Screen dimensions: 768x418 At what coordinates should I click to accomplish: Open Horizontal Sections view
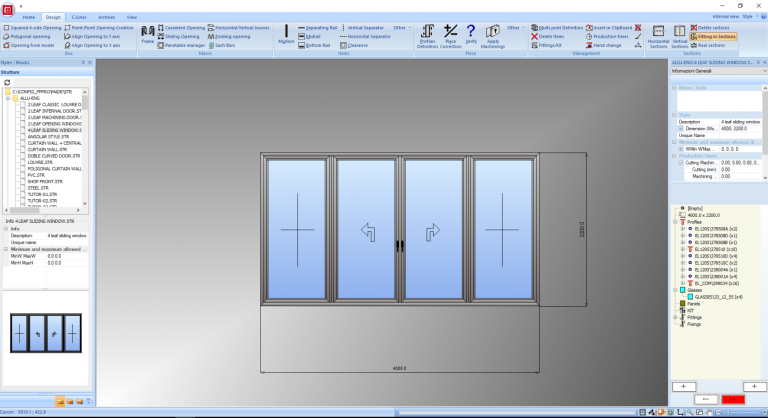[x=659, y=36]
